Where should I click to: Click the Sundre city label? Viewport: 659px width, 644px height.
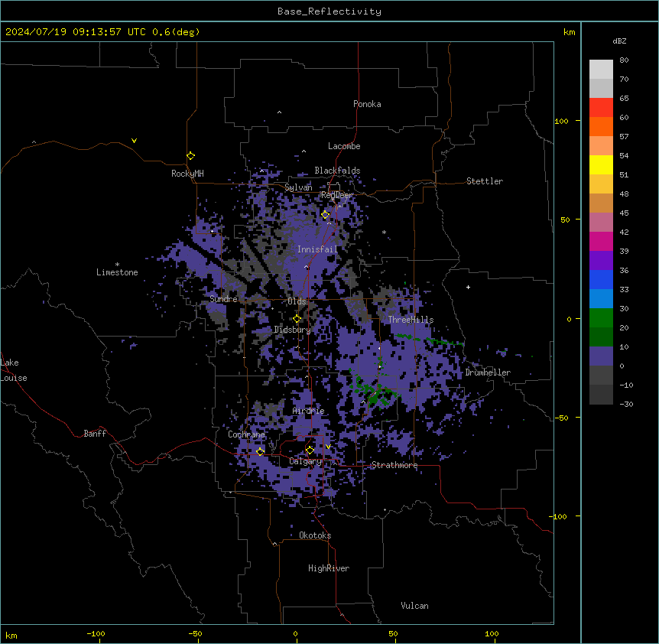click(x=223, y=299)
